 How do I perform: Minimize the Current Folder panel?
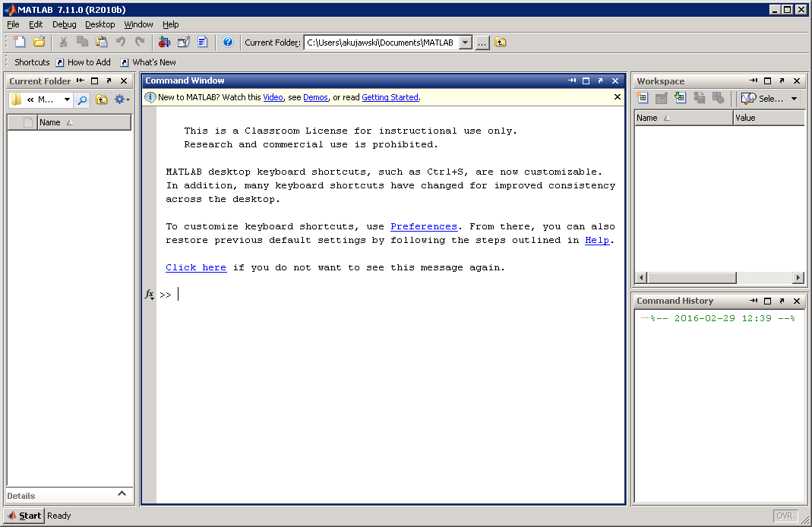pyautogui.click(x=81, y=80)
